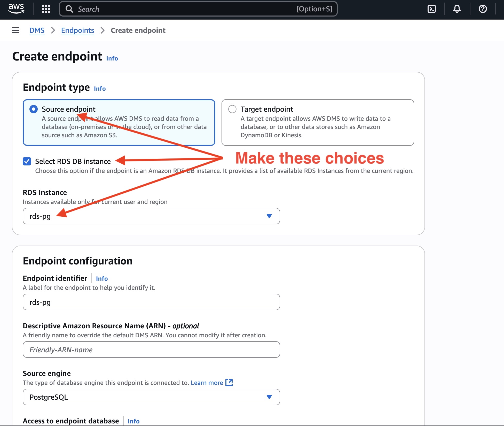
Task: Select the Target endpoint radio button
Action: tap(232, 109)
